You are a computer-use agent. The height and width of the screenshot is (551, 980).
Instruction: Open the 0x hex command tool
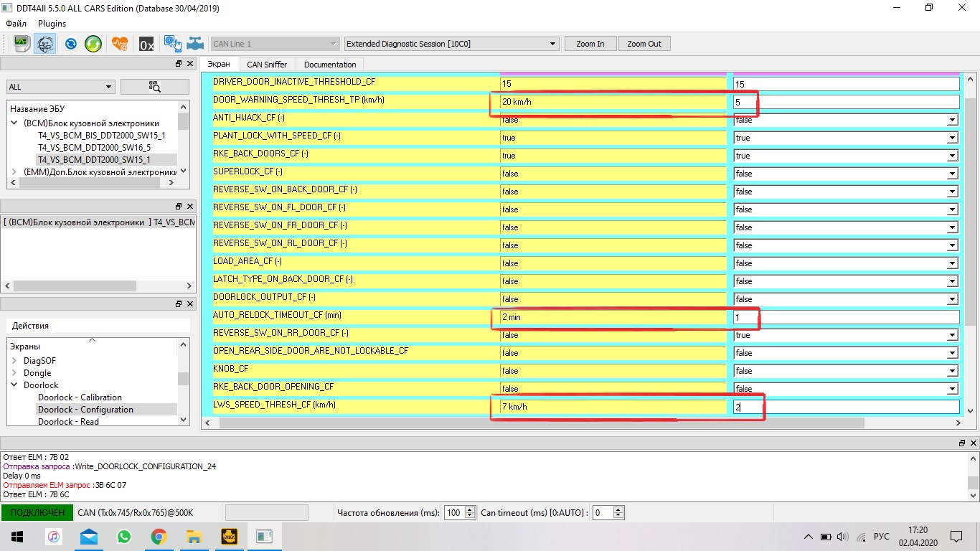coord(146,44)
